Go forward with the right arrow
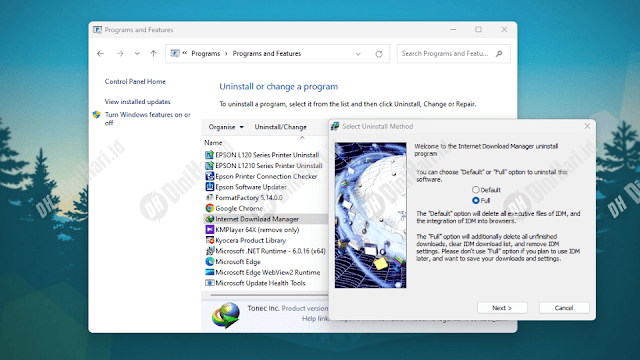The height and width of the screenshot is (360, 640). [x=120, y=53]
